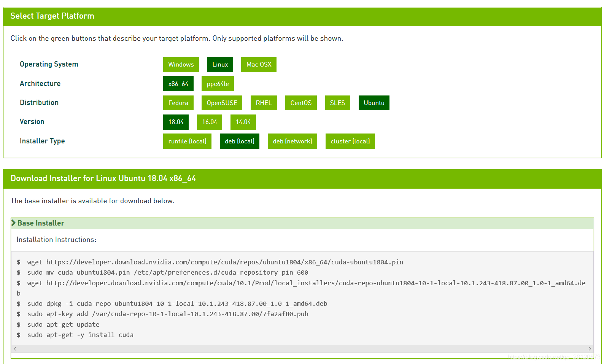Select the deb (local) installer type
This screenshot has height=364, width=604.
tap(240, 141)
